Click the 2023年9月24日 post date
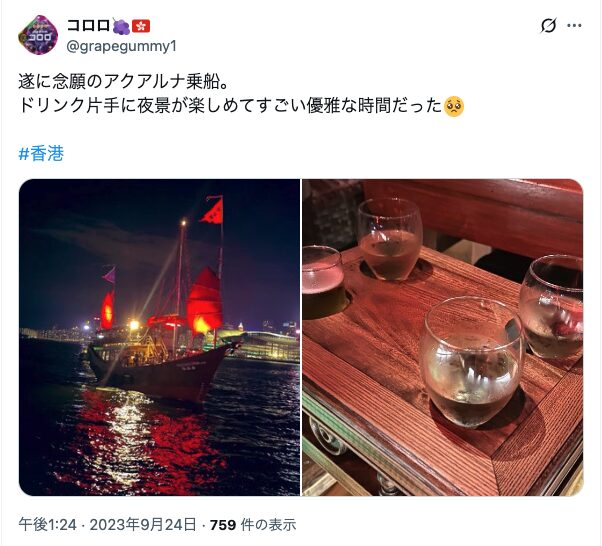Screen dimensions: 602x546 [x=143, y=524]
